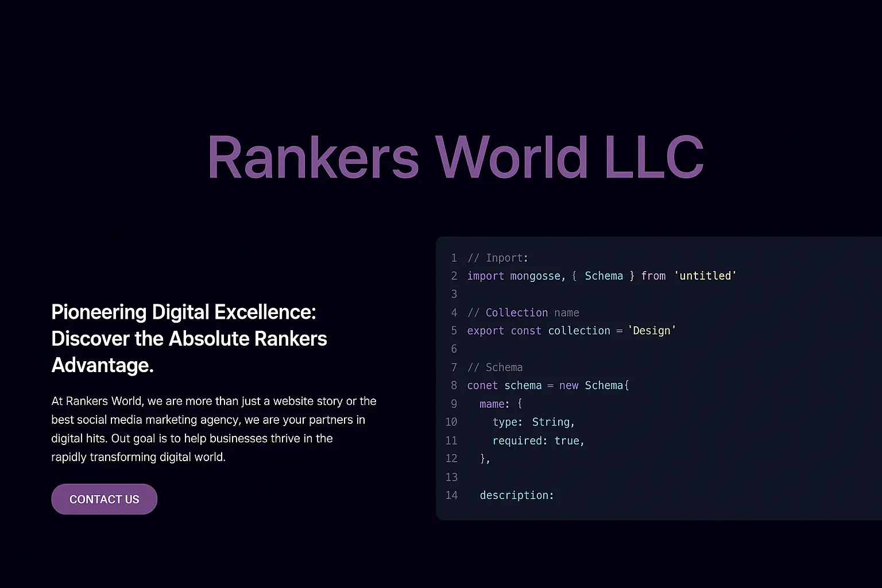Click the paragraph starting 'At Rankers World'
This screenshot has height=588, width=882.
click(x=213, y=429)
